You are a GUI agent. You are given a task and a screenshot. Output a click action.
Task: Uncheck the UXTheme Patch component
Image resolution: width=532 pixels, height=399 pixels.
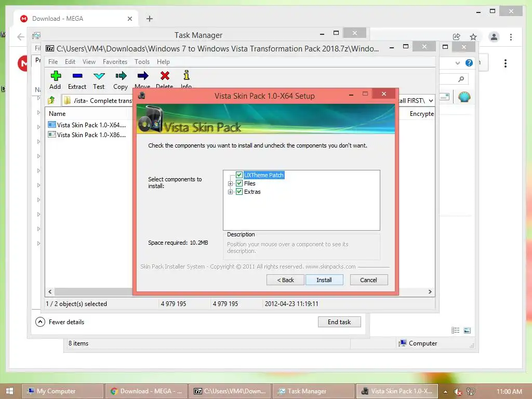239,175
